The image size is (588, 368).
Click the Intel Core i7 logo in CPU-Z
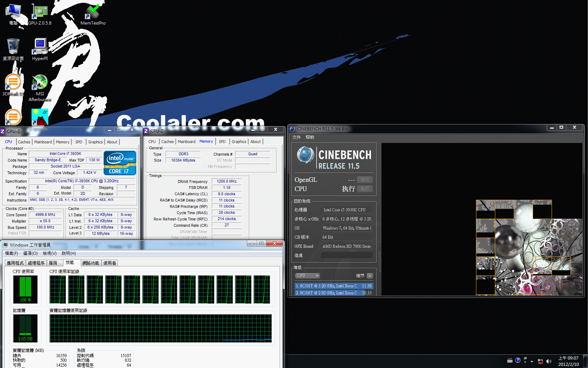pyautogui.click(x=120, y=163)
